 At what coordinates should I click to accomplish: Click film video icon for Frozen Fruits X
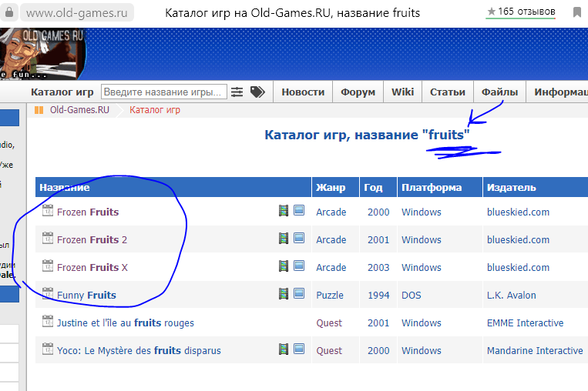(x=284, y=266)
